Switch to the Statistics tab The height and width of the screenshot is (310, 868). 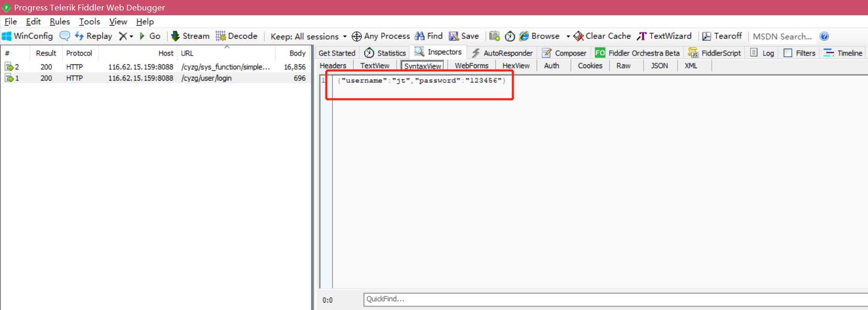coord(385,53)
